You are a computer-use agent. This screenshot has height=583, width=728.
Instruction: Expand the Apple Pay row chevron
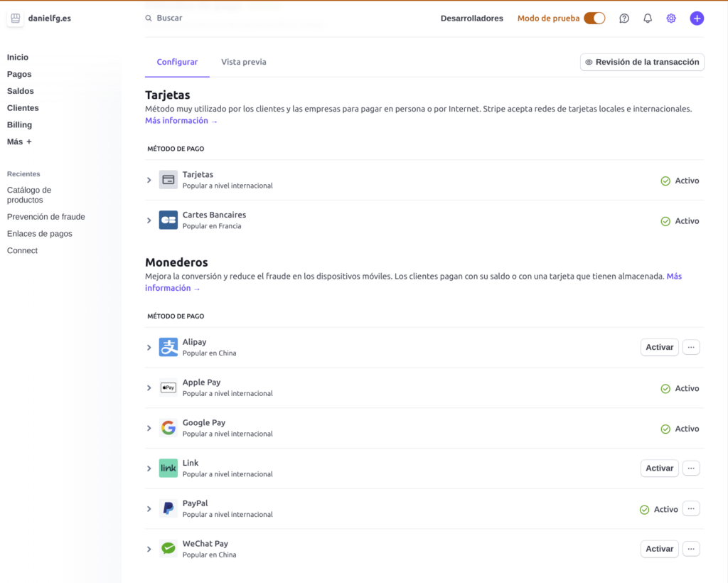pyautogui.click(x=149, y=388)
